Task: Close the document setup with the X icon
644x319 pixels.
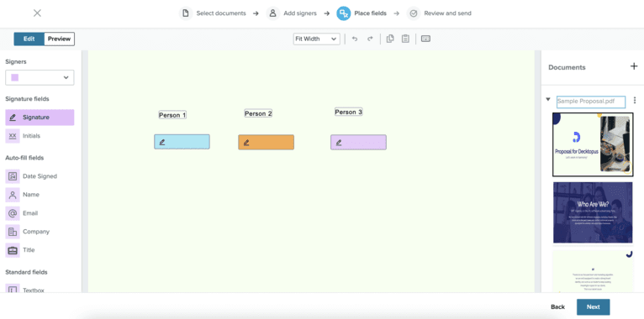Action: 37,13
